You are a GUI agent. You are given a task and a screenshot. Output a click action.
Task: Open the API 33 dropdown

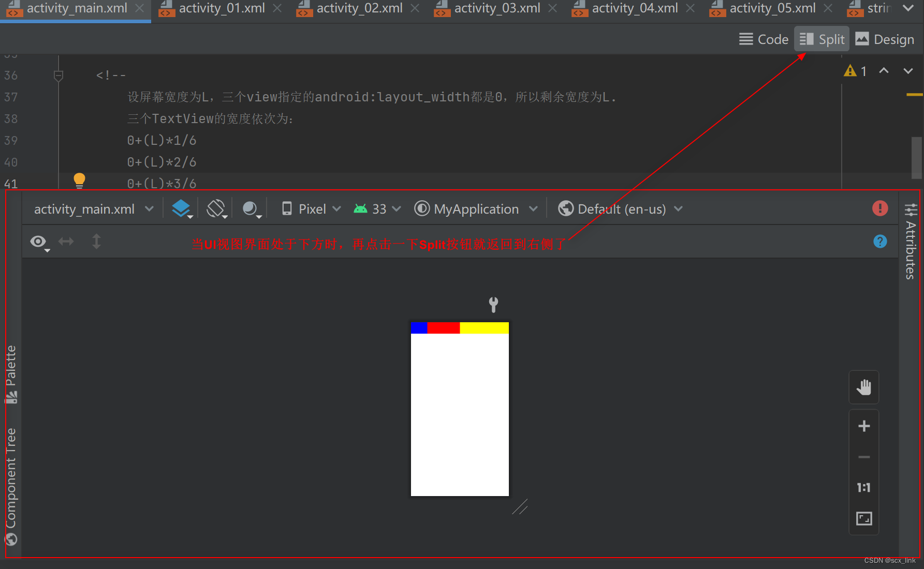[x=376, y=208]
